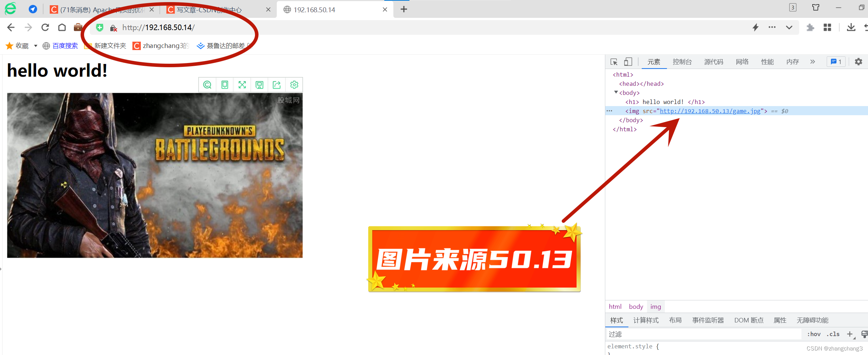Click the image search icon on image toolbar
868x355 pixels.
pos(207,85)
